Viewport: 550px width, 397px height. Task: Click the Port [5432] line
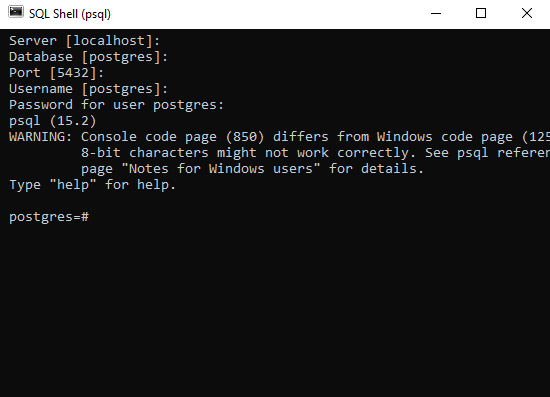click(x=56, y=73)
